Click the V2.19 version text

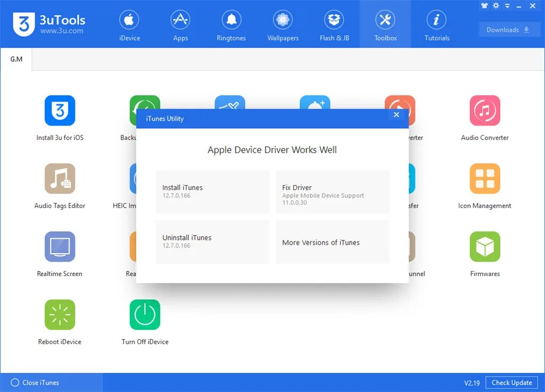click(x=472, y=383)
